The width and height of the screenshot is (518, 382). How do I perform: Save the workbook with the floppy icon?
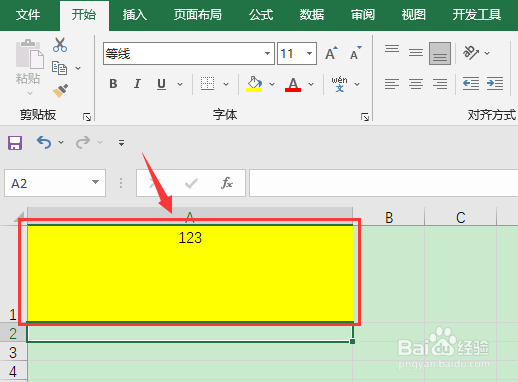click(15, 143)
